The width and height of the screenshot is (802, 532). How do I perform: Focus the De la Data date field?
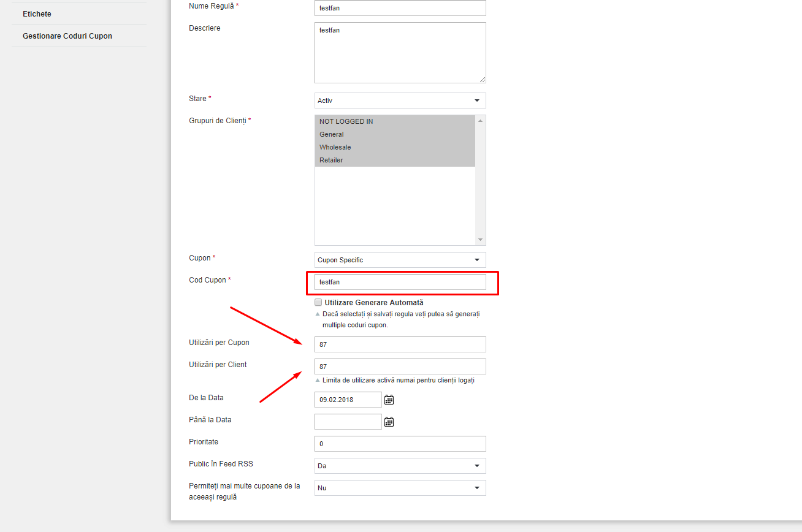tap(348, 400)
